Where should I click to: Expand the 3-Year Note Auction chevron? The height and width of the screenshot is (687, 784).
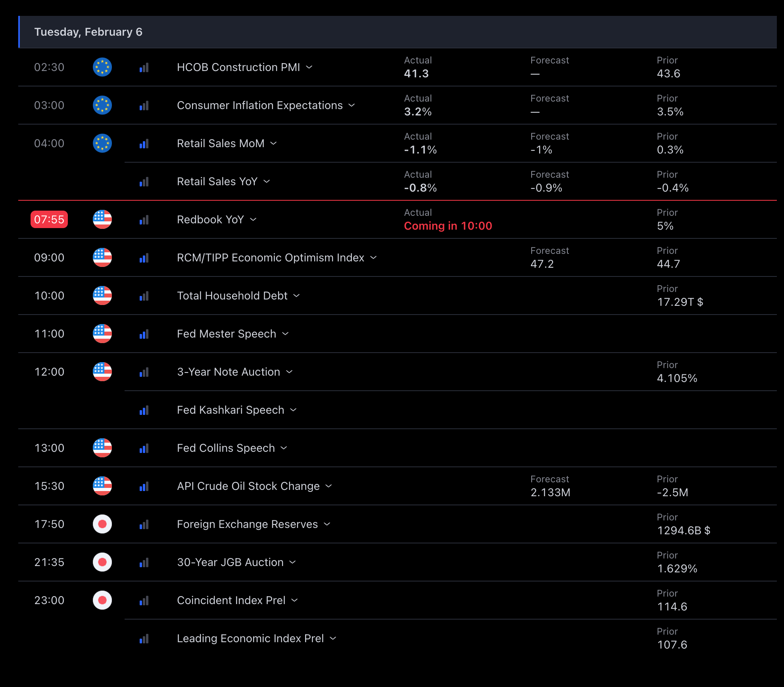(289, 372)
